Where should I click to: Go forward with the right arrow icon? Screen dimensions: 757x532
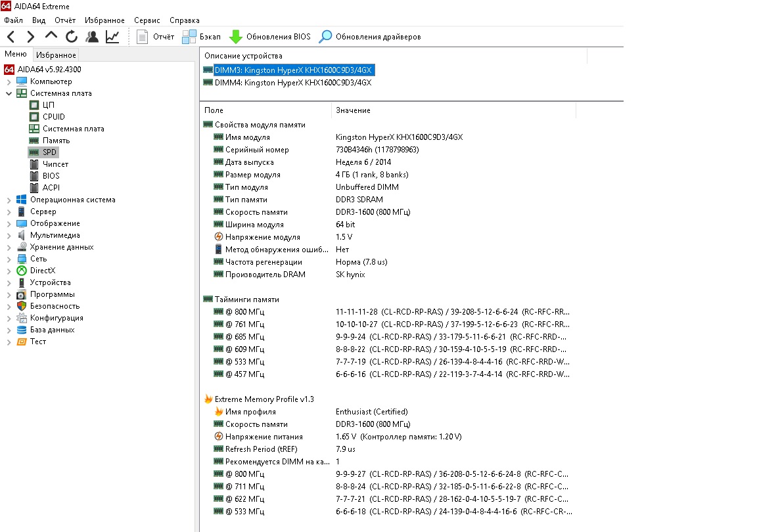[x=30, y=37]
